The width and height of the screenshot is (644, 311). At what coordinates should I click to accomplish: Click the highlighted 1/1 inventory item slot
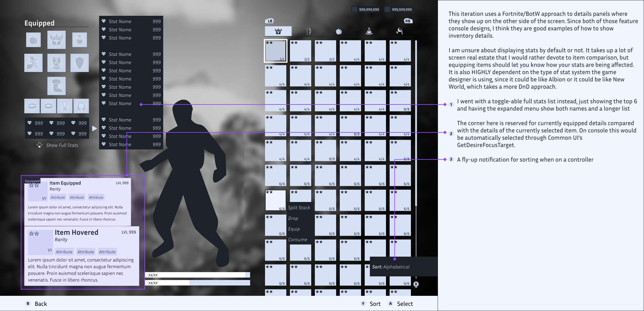[276, 51]
